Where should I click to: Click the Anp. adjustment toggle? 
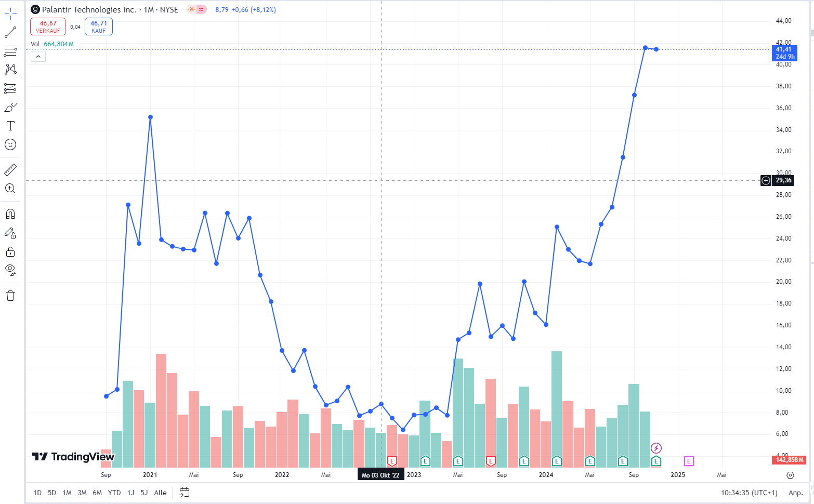(796, 493)
